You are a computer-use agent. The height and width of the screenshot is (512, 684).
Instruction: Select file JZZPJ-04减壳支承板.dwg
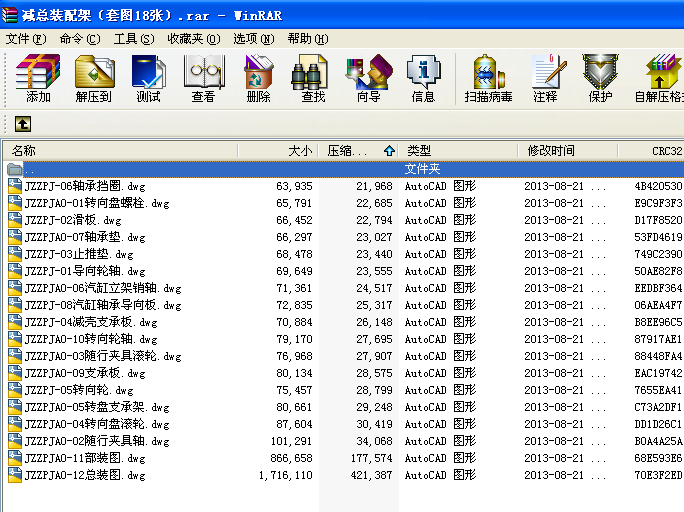point(91,322)
